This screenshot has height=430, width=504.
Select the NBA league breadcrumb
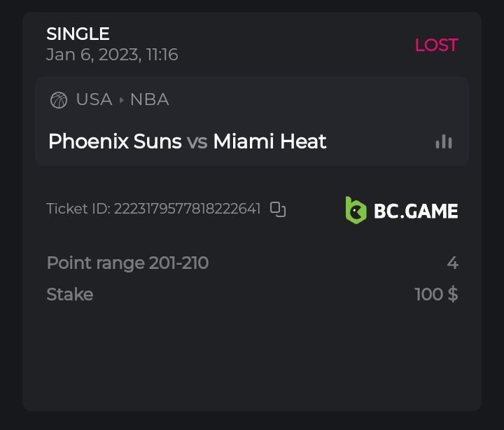[149, 99]
